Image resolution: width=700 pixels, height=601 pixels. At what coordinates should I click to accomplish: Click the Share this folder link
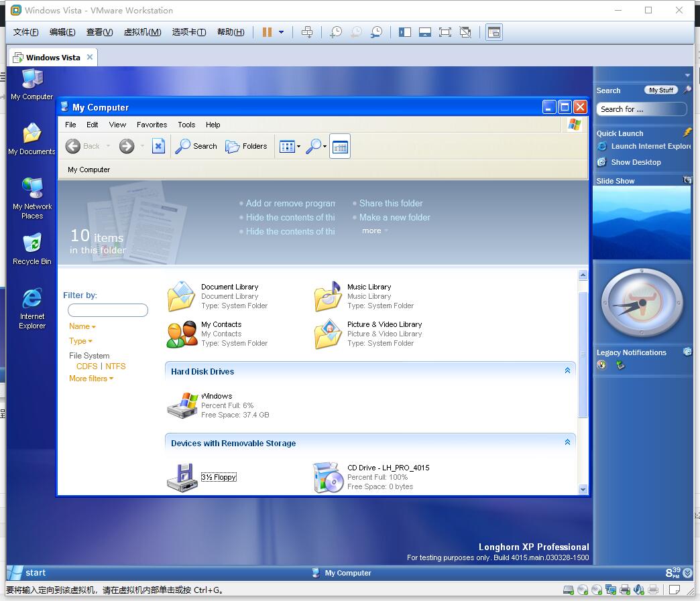tap(391, 204)
